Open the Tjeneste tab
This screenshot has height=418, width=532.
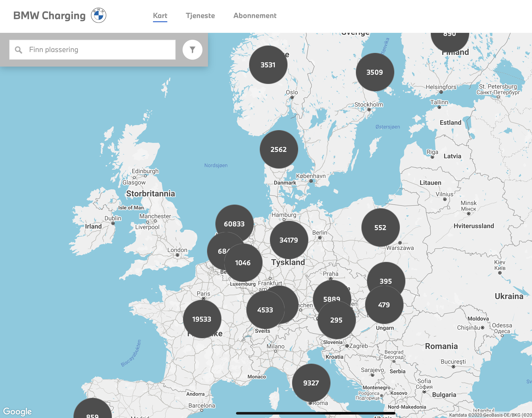tap(200, 16)
